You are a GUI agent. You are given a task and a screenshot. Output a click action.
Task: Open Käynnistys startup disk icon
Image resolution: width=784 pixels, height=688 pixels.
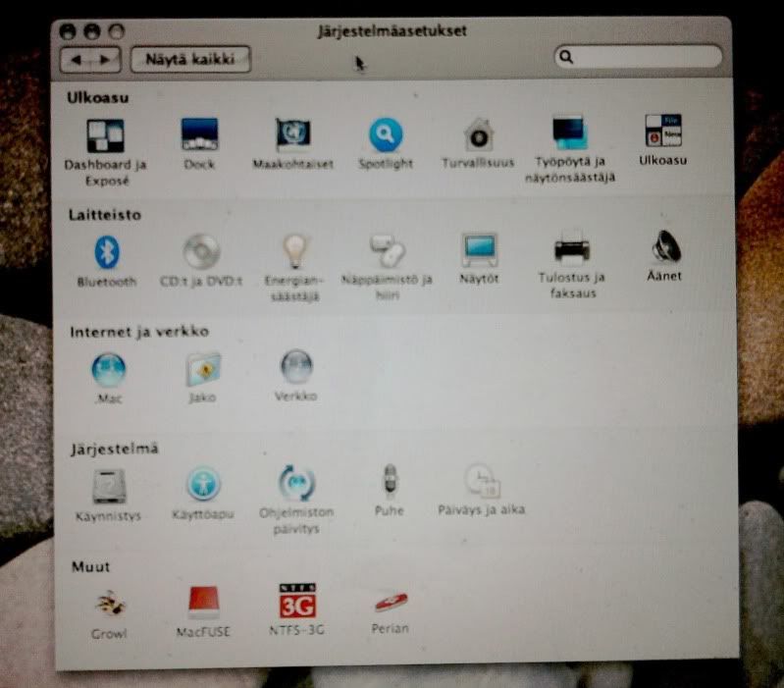tap(109, 486)
